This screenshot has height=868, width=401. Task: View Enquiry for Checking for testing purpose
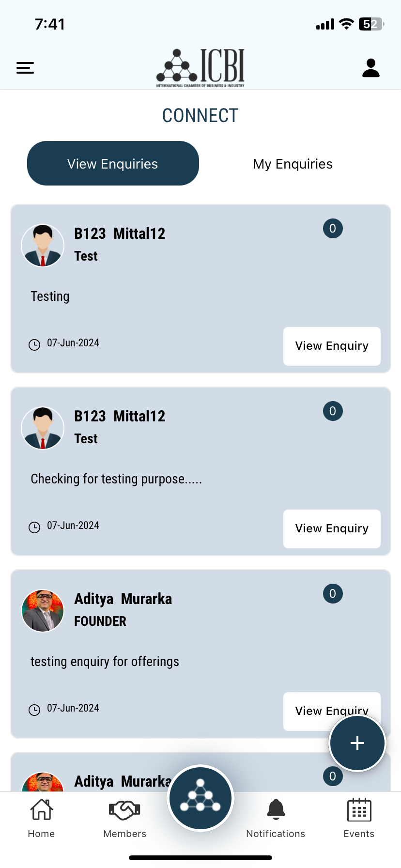(x=332, y=529)
